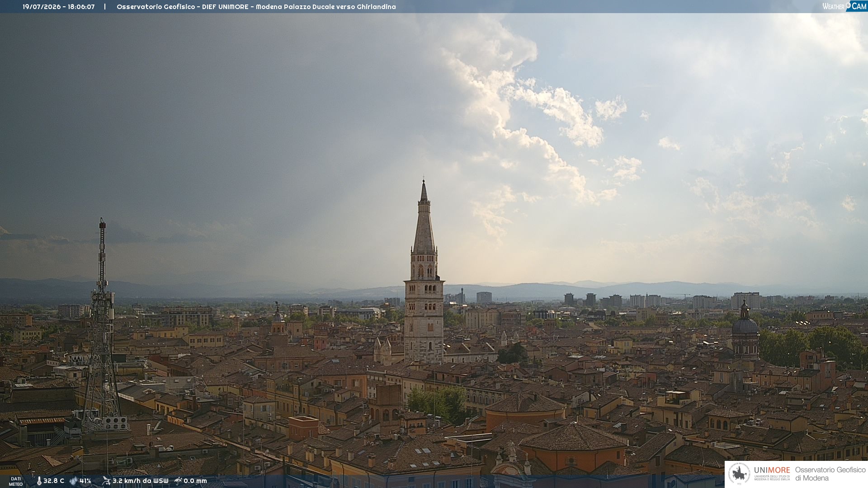Click the water drops humidity icon
The width and height of the screenshot is (868, 488).
pos(73,481)
